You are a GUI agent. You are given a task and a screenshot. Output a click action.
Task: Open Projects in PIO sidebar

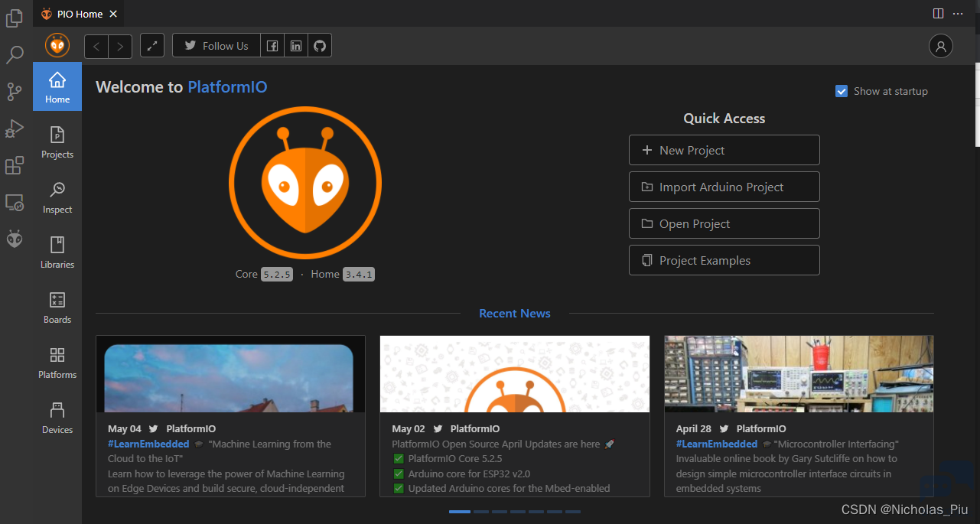57,142
